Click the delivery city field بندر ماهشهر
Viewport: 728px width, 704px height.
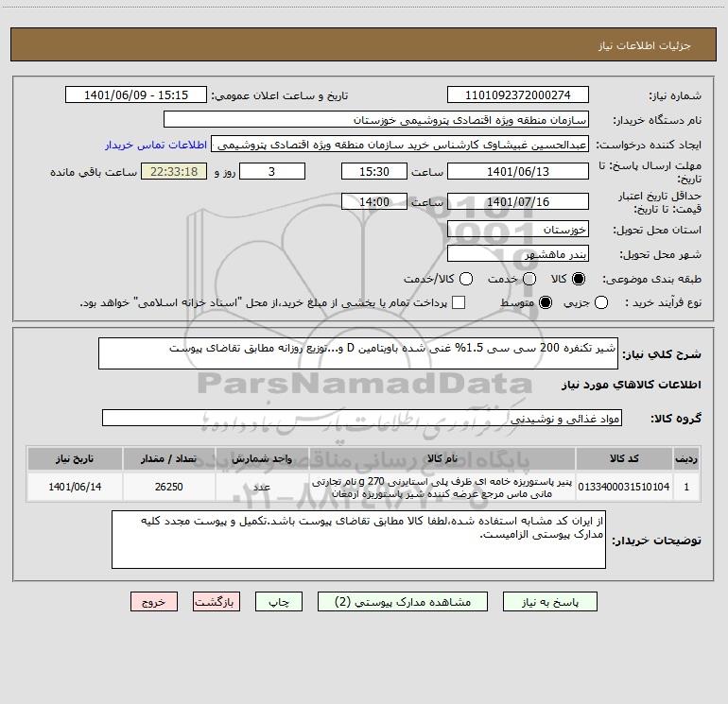point(518,253)
